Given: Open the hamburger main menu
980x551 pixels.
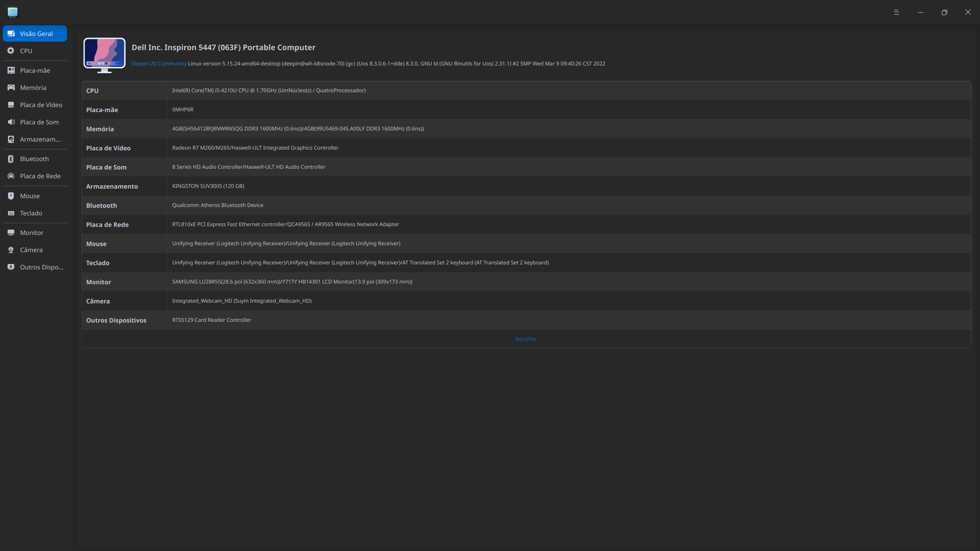Looking at the screenshot, I should coord(896,12).
